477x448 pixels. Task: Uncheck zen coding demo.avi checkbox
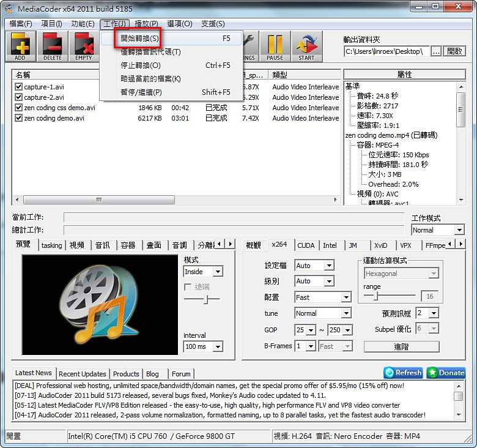pyautogui.click(x=18, y=118)
